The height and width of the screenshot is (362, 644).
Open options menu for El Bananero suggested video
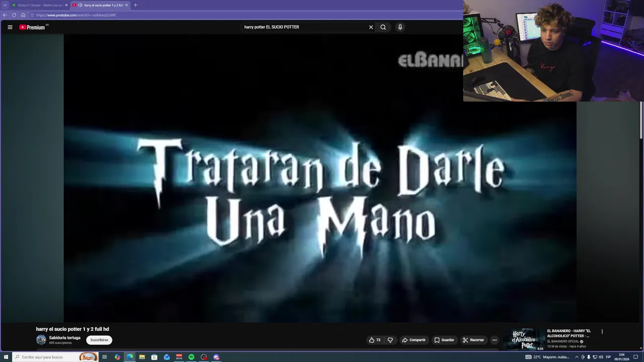coord(602,332)
